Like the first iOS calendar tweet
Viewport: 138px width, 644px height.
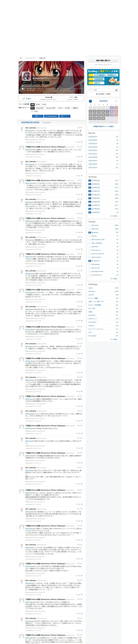(82, 142)
